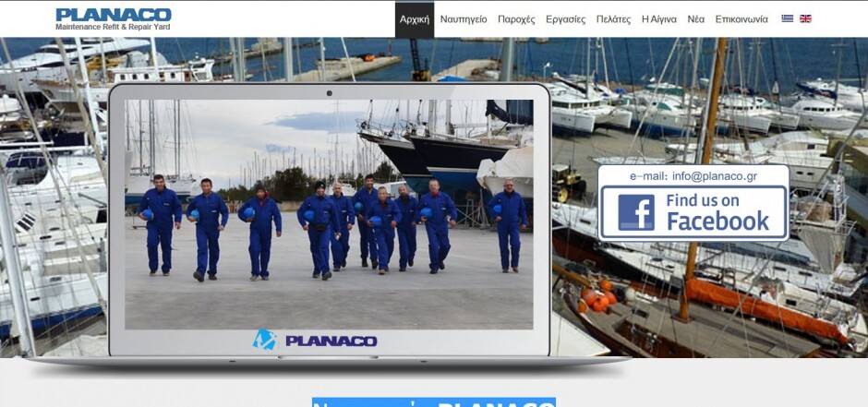Go to the Επικοινωνία contact page

coord(741,19)
